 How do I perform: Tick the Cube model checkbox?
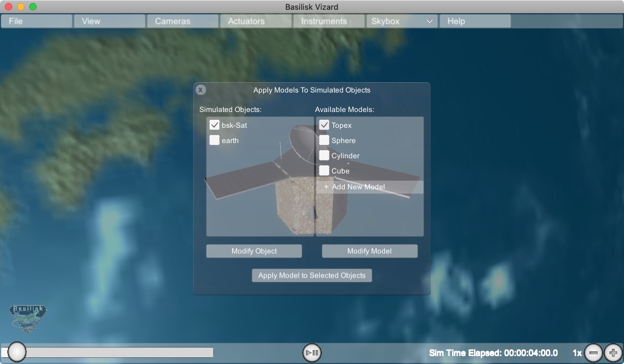coord(324,171)
